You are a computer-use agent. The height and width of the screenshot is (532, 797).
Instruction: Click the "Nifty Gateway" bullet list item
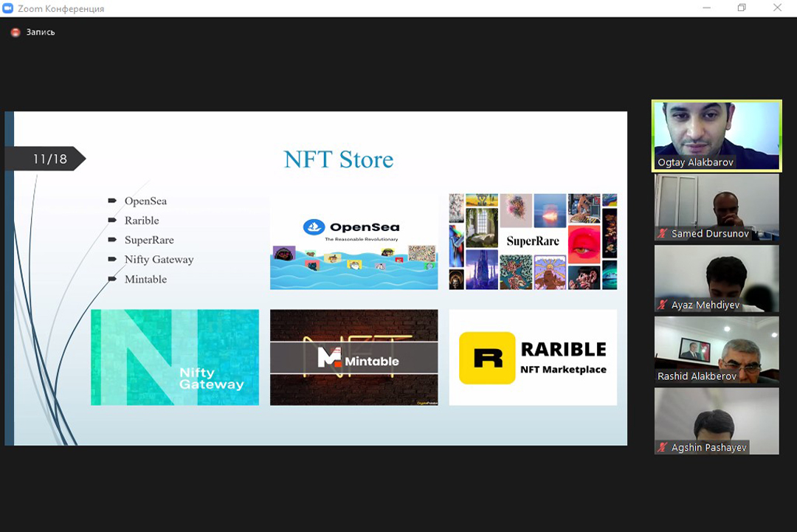coord(159,260)
